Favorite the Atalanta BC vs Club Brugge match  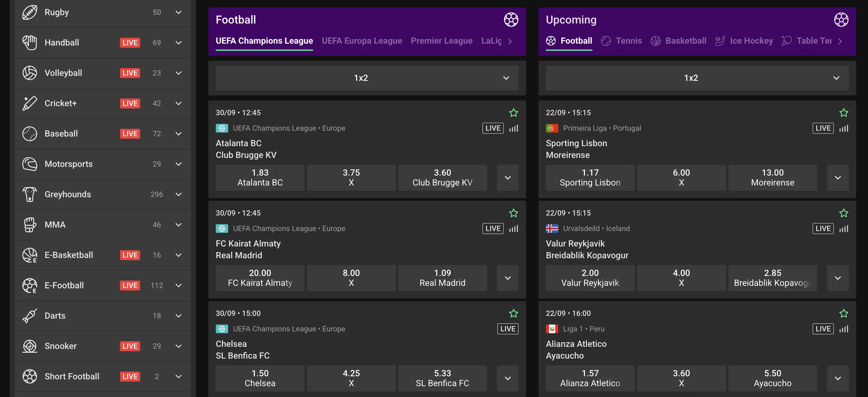[514, 112]
